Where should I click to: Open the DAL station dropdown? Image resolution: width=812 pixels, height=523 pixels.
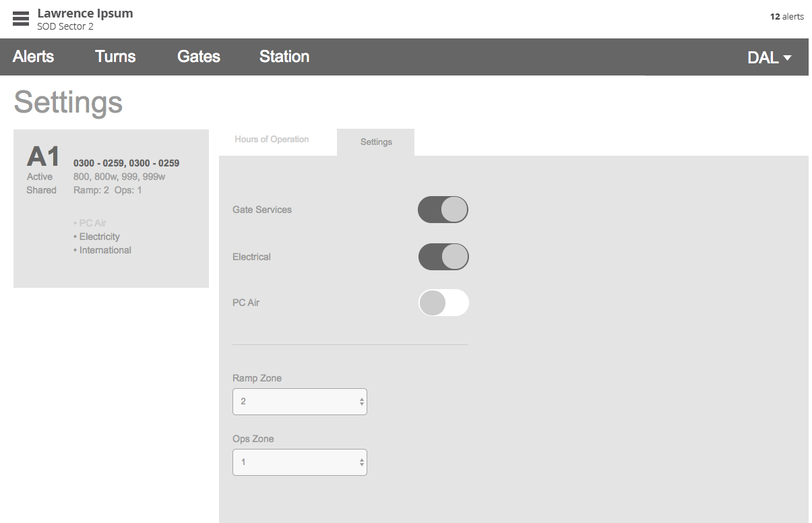768,57
